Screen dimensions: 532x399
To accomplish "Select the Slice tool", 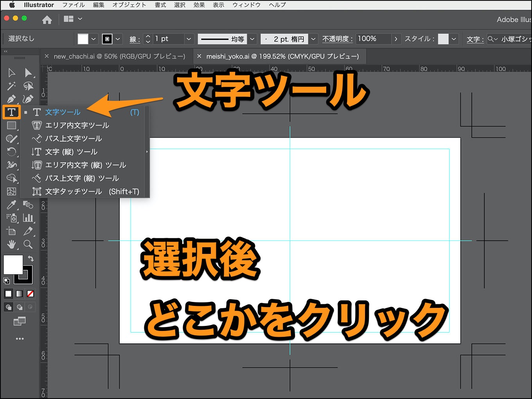I will [28, 231].
